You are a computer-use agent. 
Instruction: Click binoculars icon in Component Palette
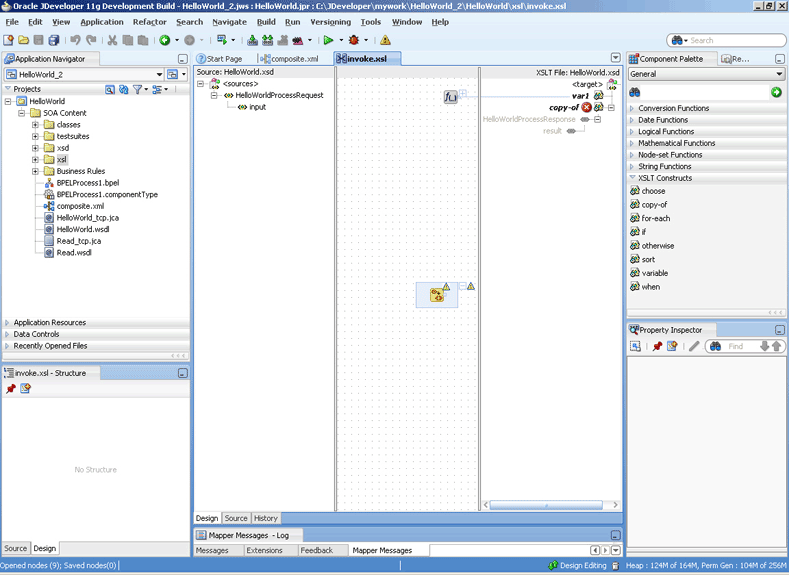point(635,93)
